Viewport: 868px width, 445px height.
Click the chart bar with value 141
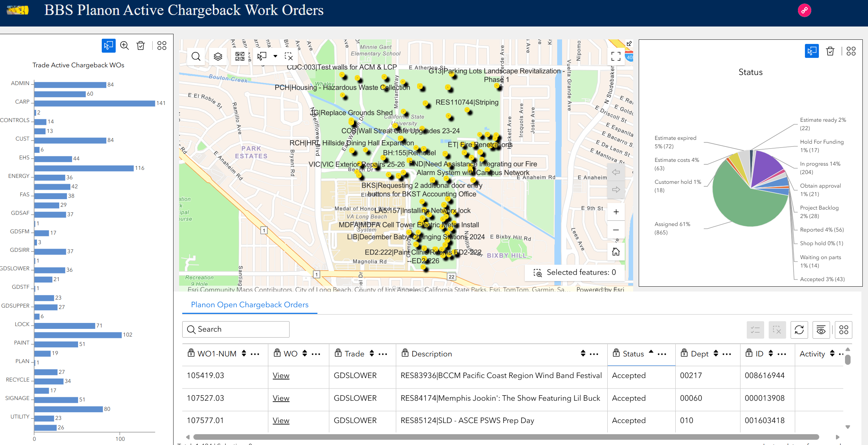coord(94,103)
